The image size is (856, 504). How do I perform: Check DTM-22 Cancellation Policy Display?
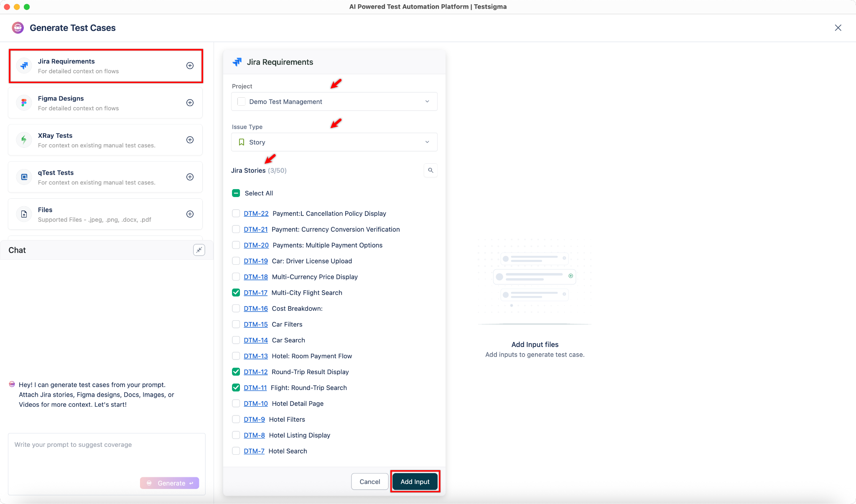(236, 213)
